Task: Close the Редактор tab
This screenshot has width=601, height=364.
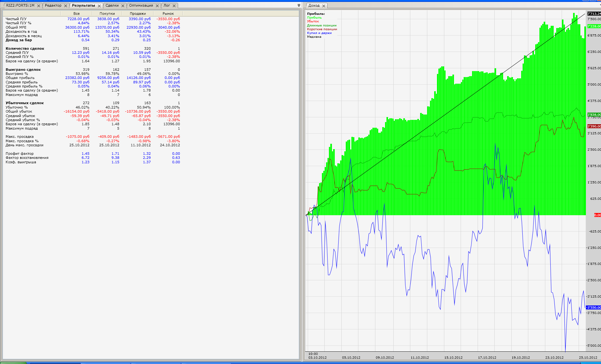Action: pos(65,6)
